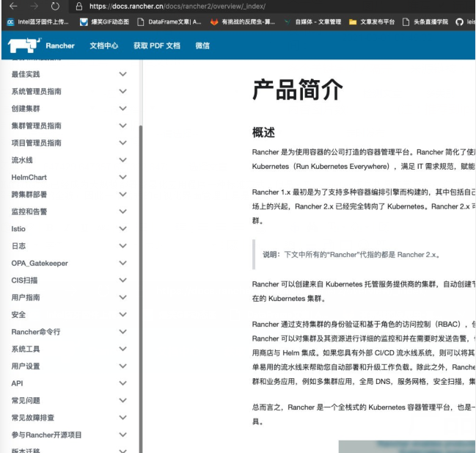Select CIS扫描 in the sidebar
Viewport: 476px width, 453px height.
click(x=24, y=280)
